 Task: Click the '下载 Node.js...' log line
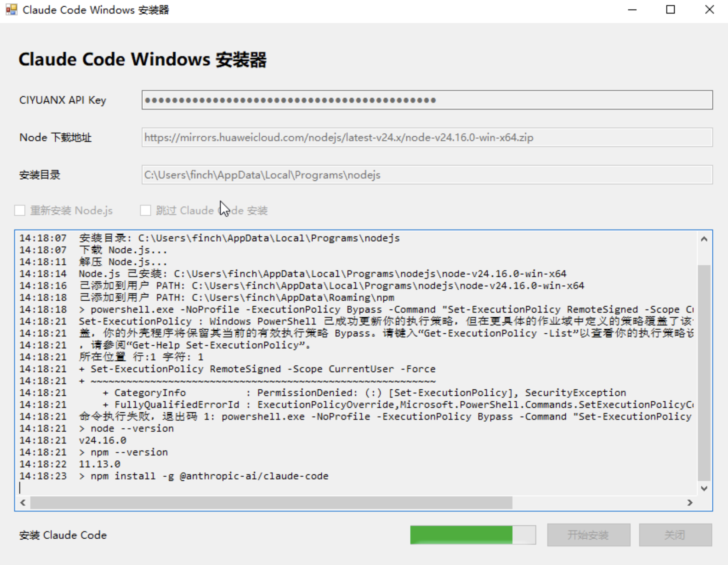[x=93, y=250]
